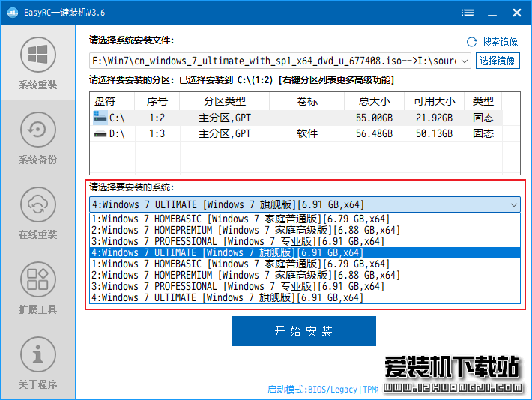Click the 卷标 column header

tap(306, 101)
